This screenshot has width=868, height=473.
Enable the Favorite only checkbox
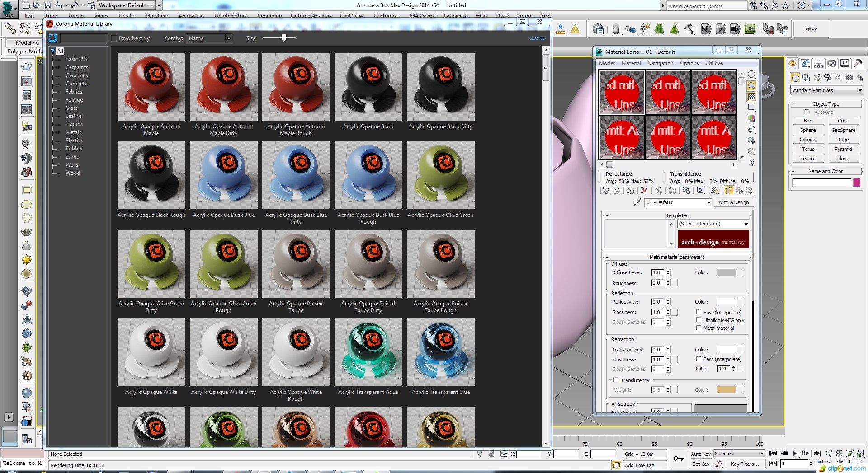114,38
